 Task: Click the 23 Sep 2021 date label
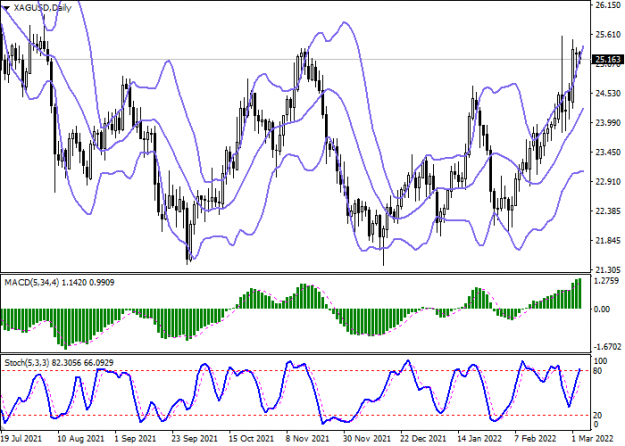[195, 439]
